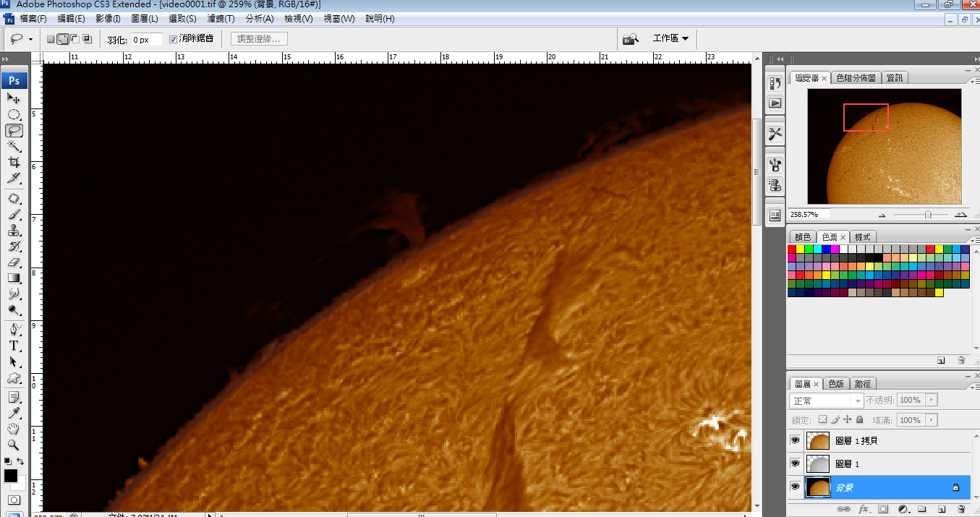Select the Gradient tool
The image size is (980, 517).
point(14,278)
